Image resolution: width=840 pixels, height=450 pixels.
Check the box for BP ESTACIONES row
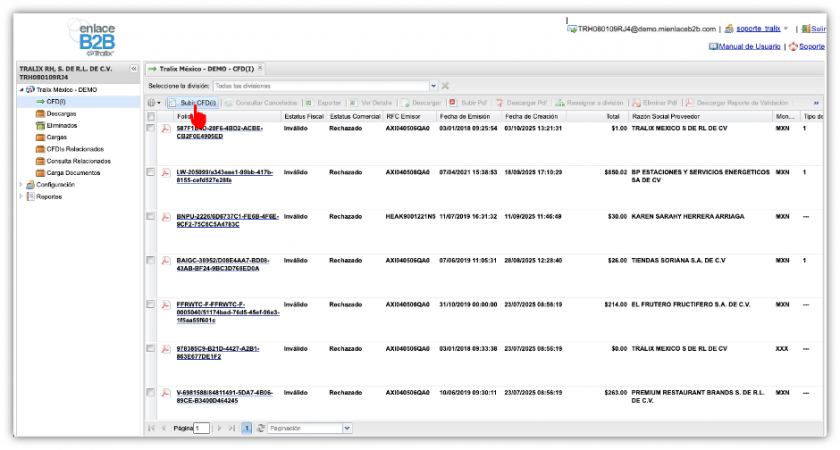tap(151, 172)
